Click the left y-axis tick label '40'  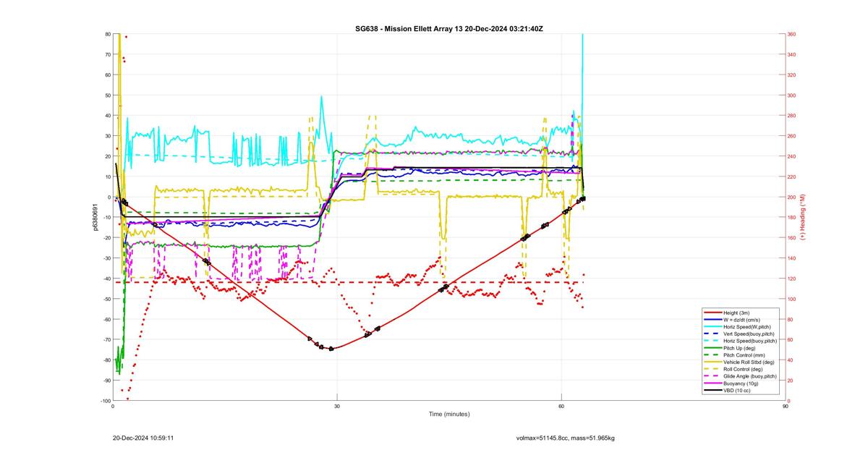tap(107, 116)
